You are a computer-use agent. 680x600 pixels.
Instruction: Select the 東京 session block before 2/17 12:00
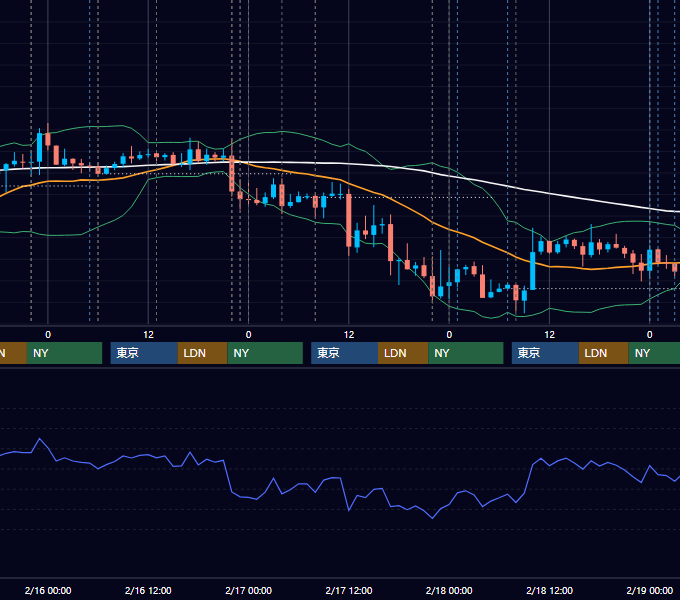coord(344,353)
